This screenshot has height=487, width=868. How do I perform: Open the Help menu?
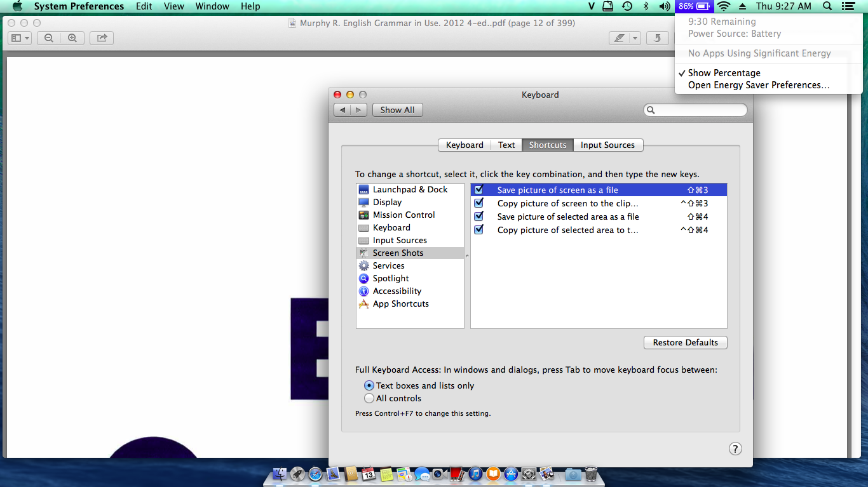coord(250,6)
